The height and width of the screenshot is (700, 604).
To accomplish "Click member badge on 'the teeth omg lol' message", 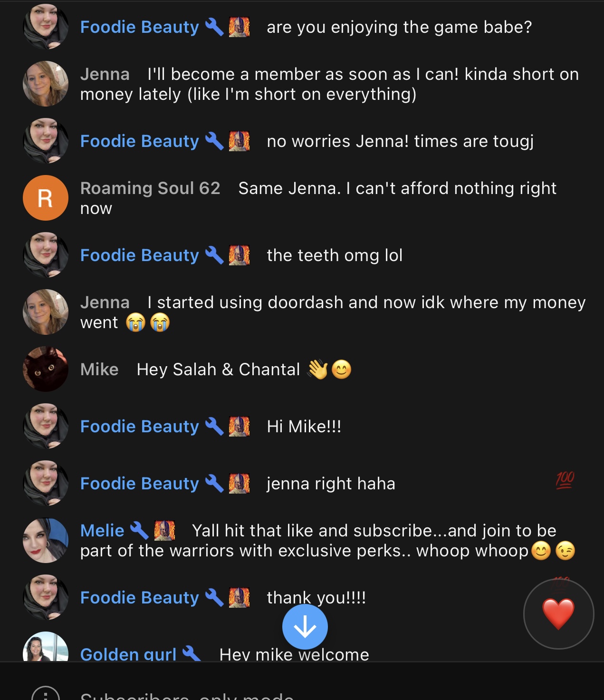I will (x=239, y=255).
